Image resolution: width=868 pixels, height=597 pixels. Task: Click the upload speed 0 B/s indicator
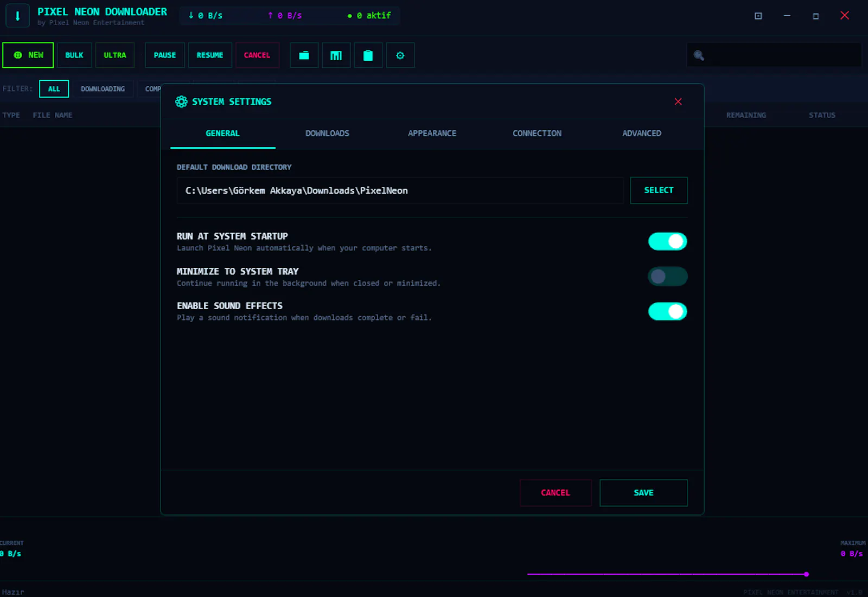click(284, 16)
